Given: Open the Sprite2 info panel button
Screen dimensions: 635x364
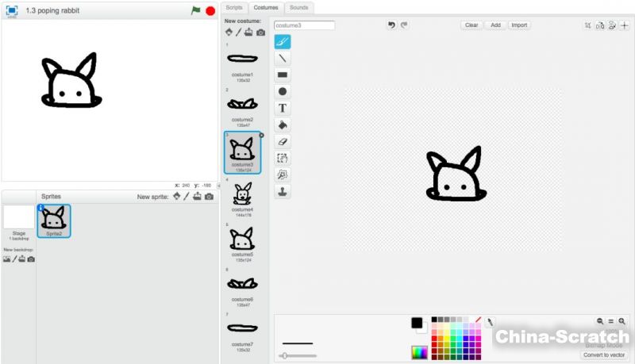Looking at the screenshot, I should 40,208.
